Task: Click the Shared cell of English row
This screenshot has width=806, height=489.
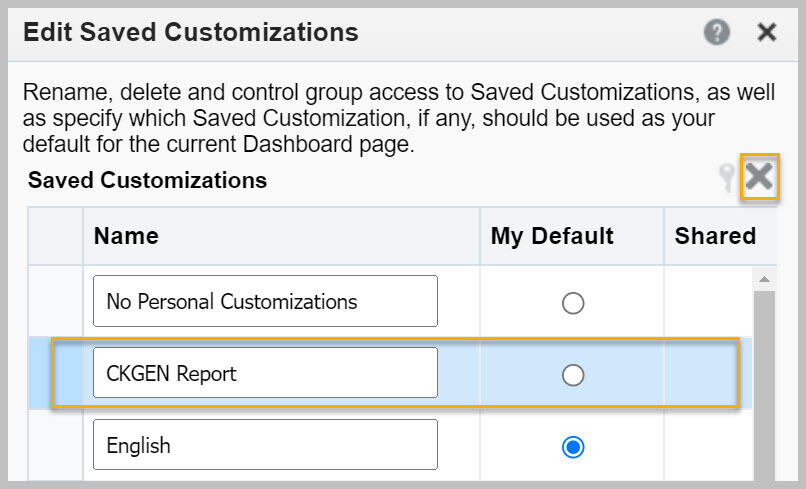Action: point(709,445)
